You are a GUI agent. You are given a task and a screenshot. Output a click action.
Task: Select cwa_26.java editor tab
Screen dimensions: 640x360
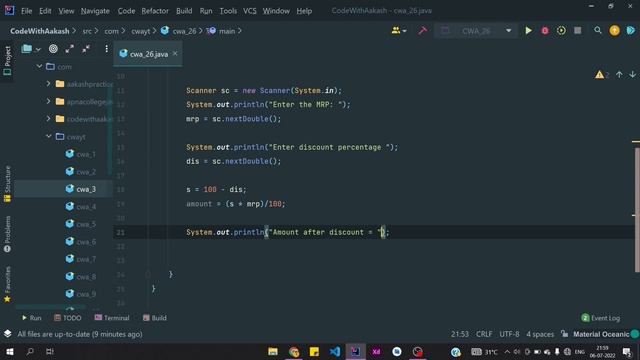coord(148,53)
